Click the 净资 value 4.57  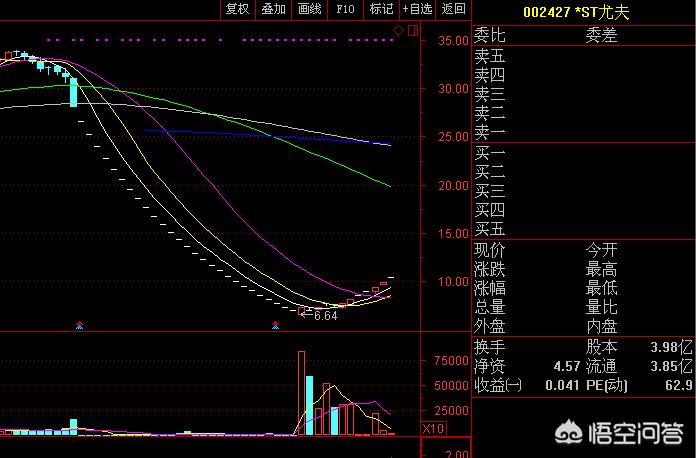pos(567,366)
